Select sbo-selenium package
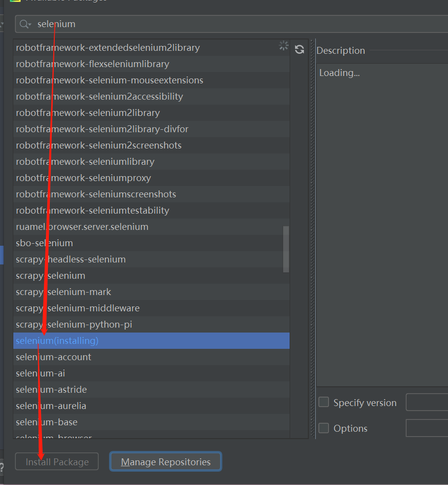 [151, 243]
